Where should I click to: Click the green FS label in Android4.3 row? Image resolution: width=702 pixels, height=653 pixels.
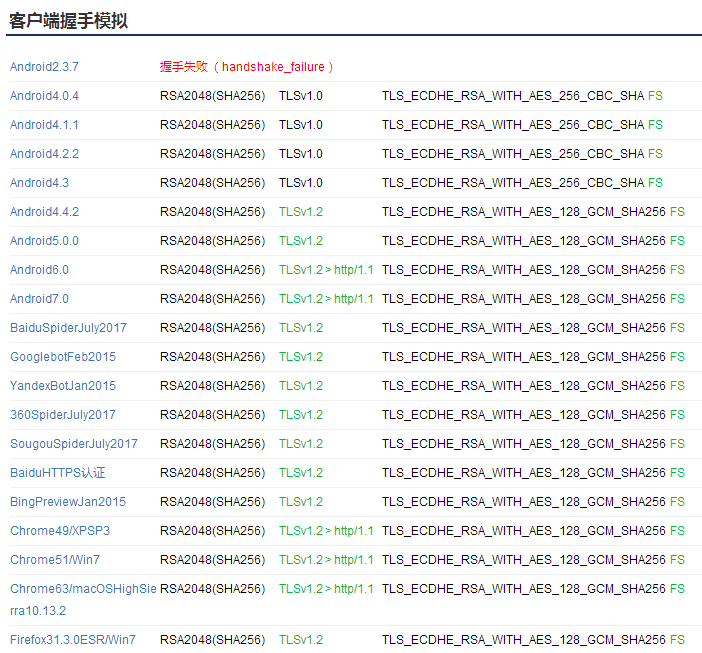[x=655, y=183]
